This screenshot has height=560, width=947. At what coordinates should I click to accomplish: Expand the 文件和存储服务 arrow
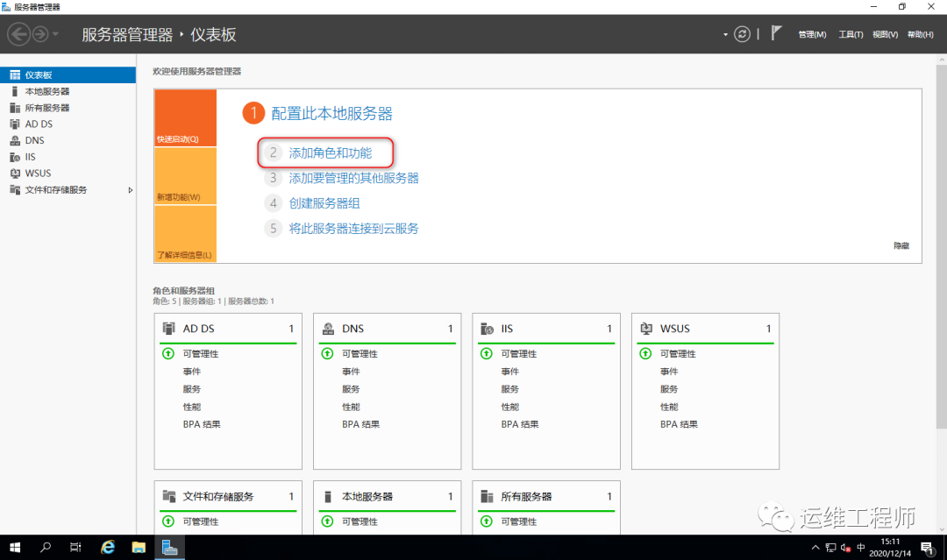tap(130, 190)
